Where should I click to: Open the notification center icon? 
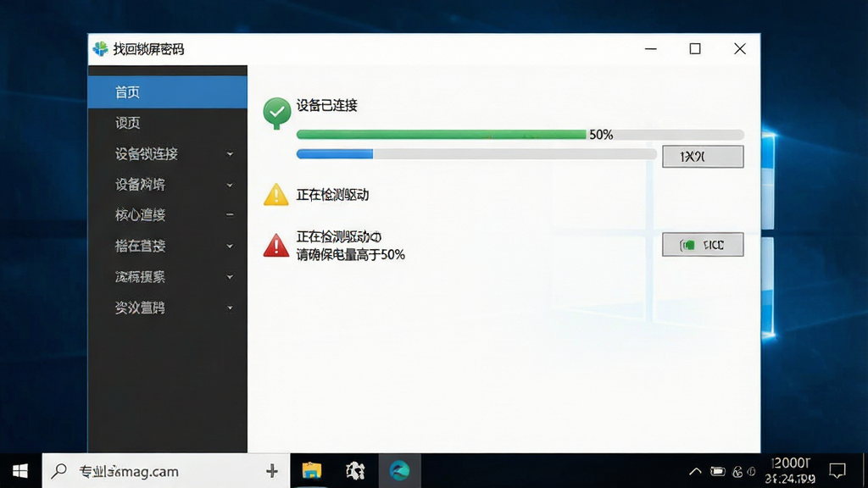pos(837,471)
